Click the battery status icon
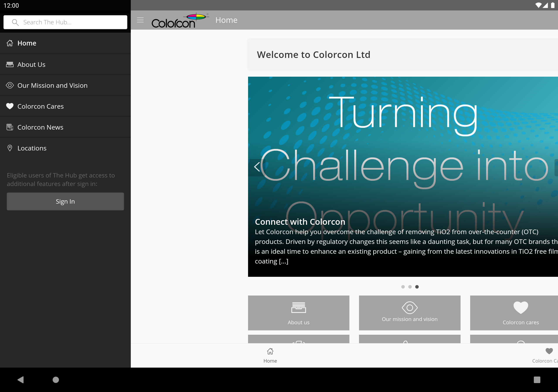This screenshot has height=392, width=558. pos(553,5)
